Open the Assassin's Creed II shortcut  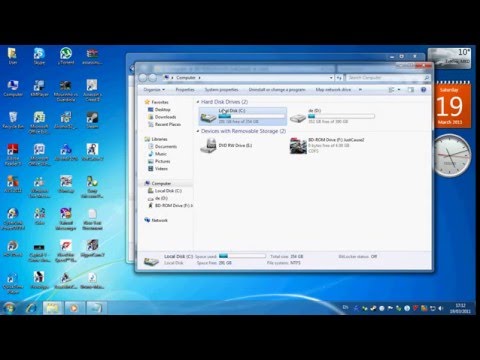[x=92, y=90]
